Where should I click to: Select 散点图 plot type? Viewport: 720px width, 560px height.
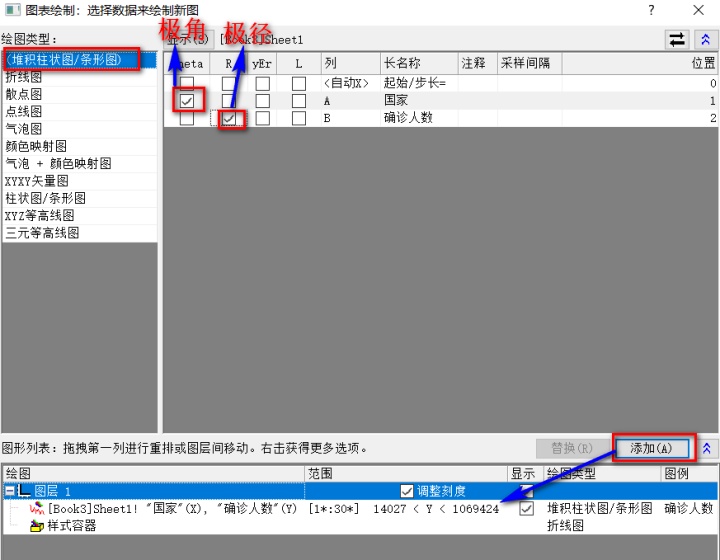(x=79, y=94)
